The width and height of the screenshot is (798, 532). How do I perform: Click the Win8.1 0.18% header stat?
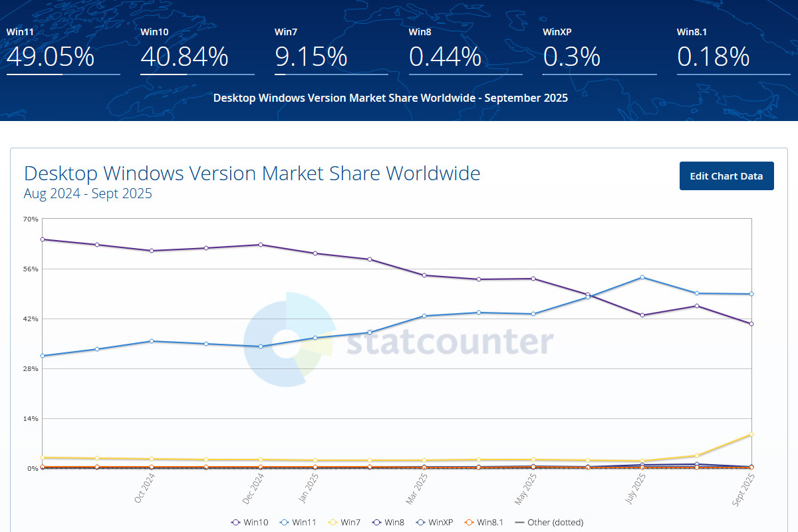(714, 57)
